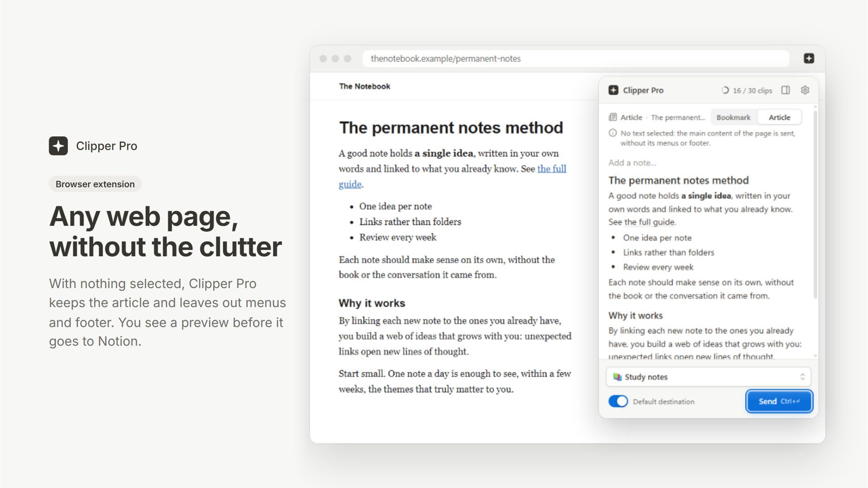Click 'One idea per note' bullet in article
The height and width of the screenshot is (488, 868).
coord(395,206)
